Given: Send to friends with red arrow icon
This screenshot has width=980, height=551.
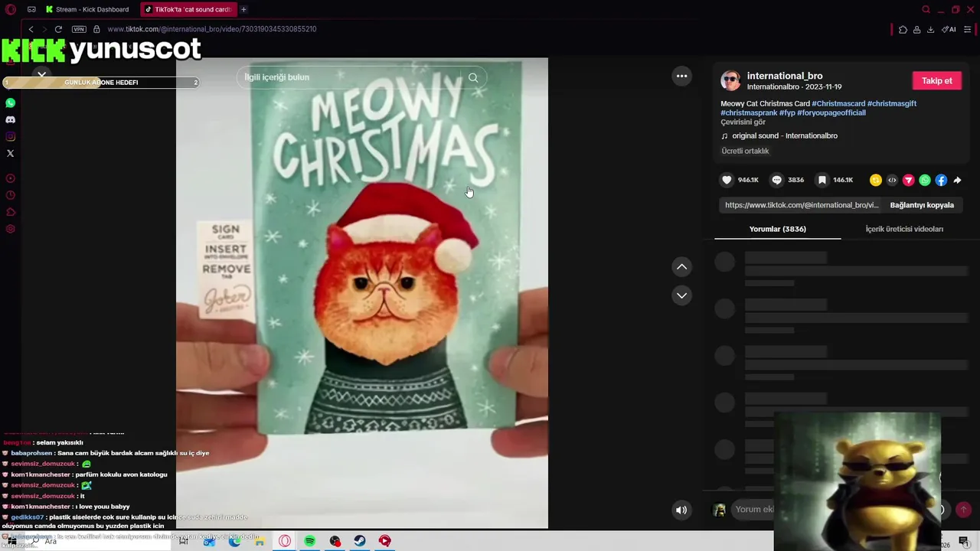Looking at the screenshot, I should click(908, 180).
